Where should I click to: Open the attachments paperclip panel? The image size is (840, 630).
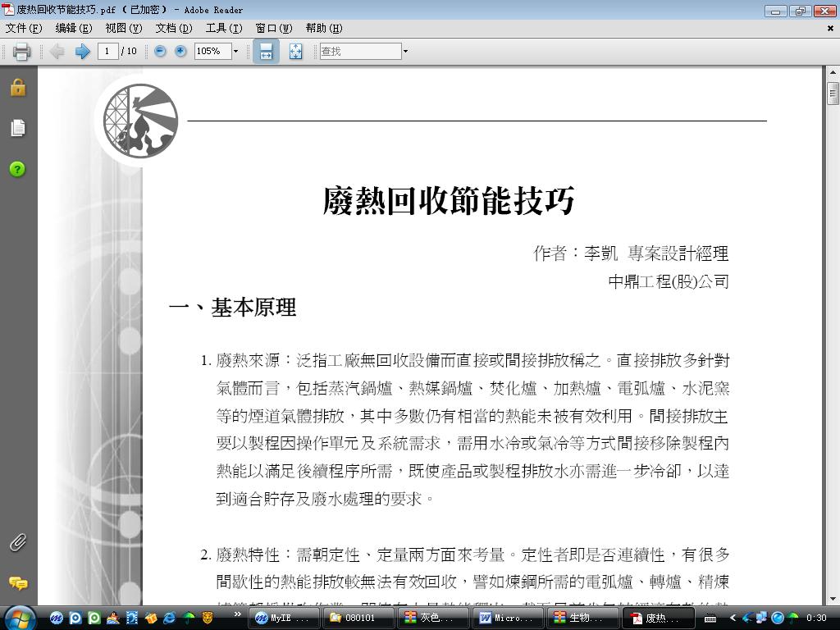[x=18, y=542]
